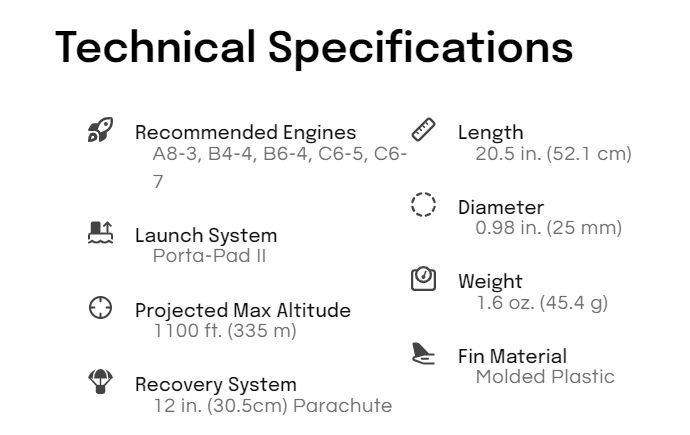Screen dimensions: 690x435
Task: Click the 1100 ft. altitude value
Action: [225, 331]
